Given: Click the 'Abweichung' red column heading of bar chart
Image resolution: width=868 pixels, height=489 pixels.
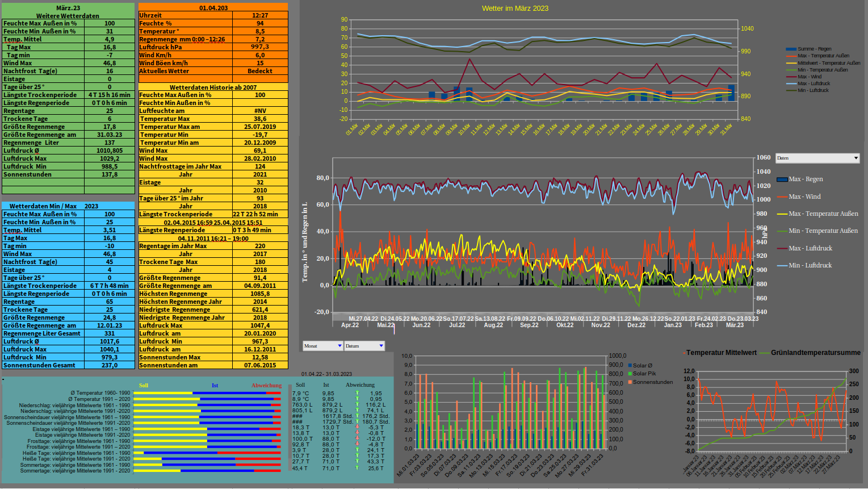Looking at the screenshot, I should 267,386.
